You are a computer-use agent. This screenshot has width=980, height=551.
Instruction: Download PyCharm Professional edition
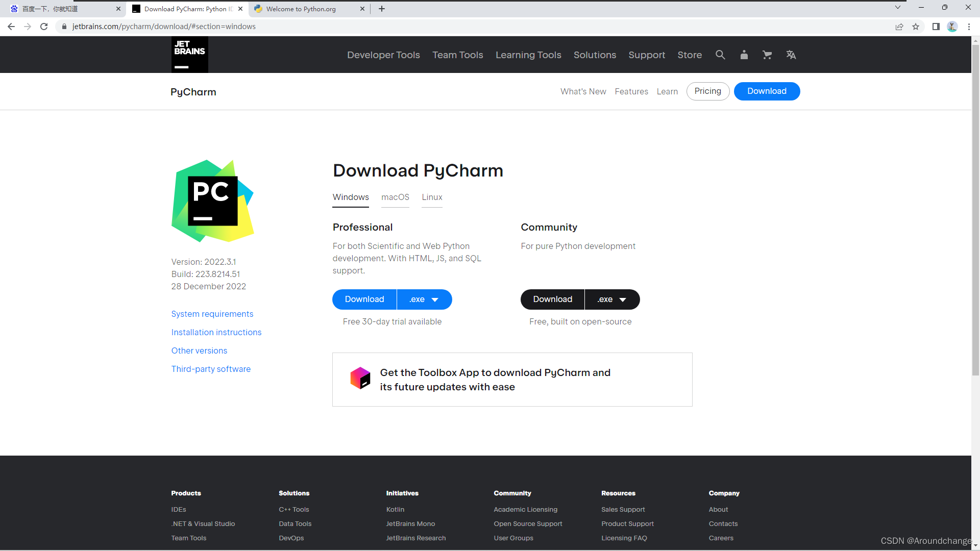click(x=364, y=299)
